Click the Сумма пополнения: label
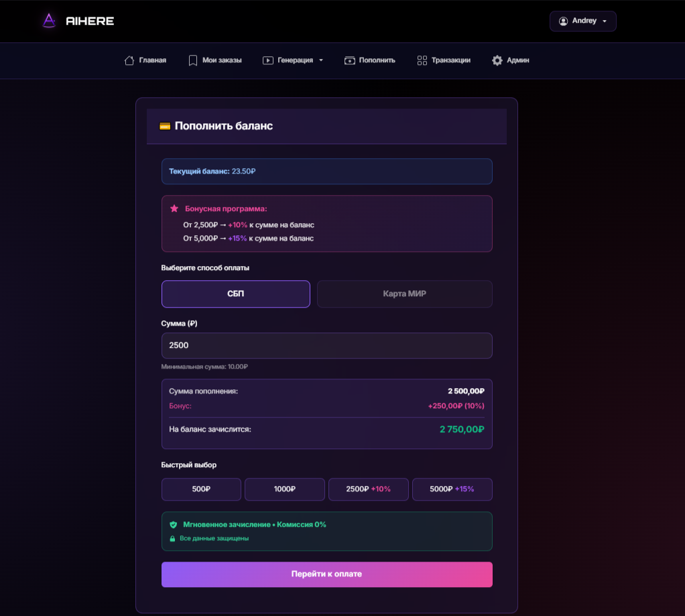Viewport: 685px width, 616px height. pyautogui.click(x=204, y=391)
